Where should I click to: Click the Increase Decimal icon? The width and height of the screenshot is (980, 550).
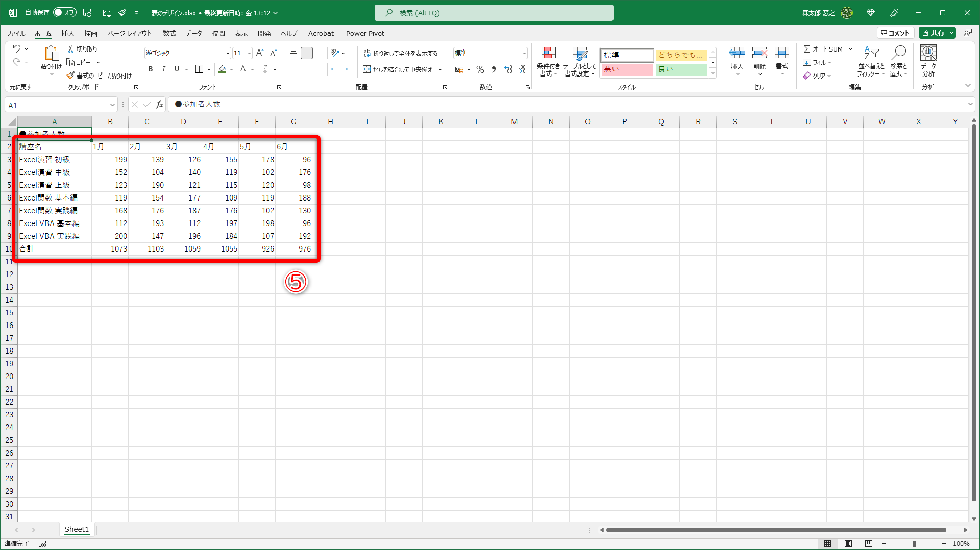click(508, 69)
